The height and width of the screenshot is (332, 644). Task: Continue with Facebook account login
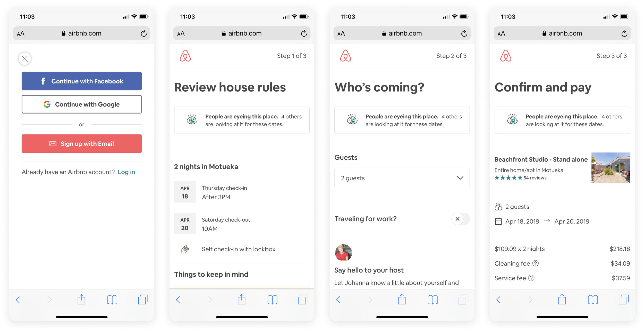81,81
